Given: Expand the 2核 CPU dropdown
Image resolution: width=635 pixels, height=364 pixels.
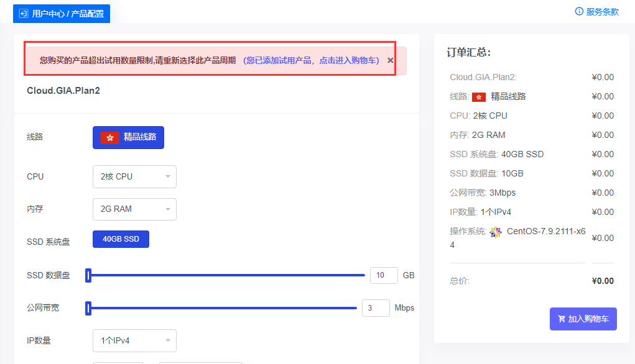Looking at the screenshot, I should coord(134,177).
